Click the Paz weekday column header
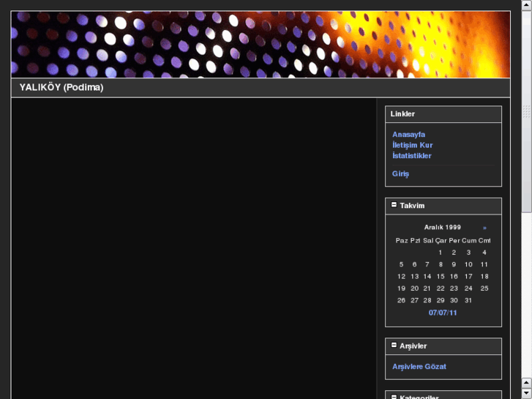 pos(402,240)
